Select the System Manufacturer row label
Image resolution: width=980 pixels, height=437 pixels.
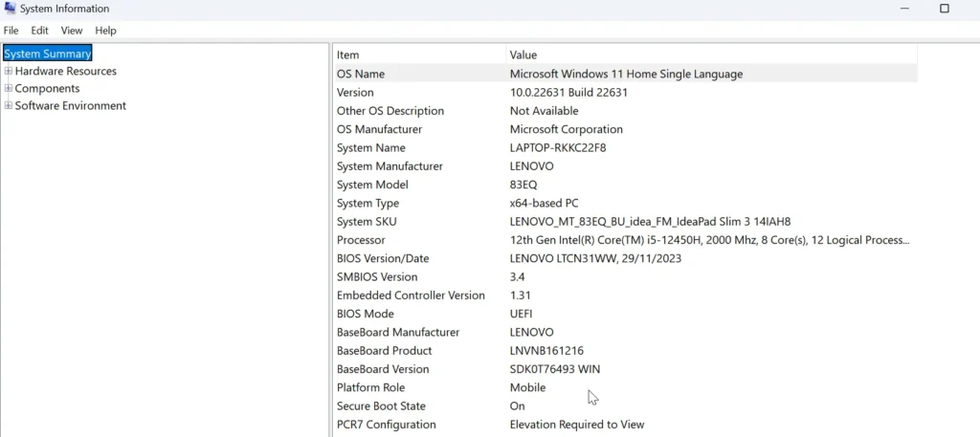click(x=390, y=166)
